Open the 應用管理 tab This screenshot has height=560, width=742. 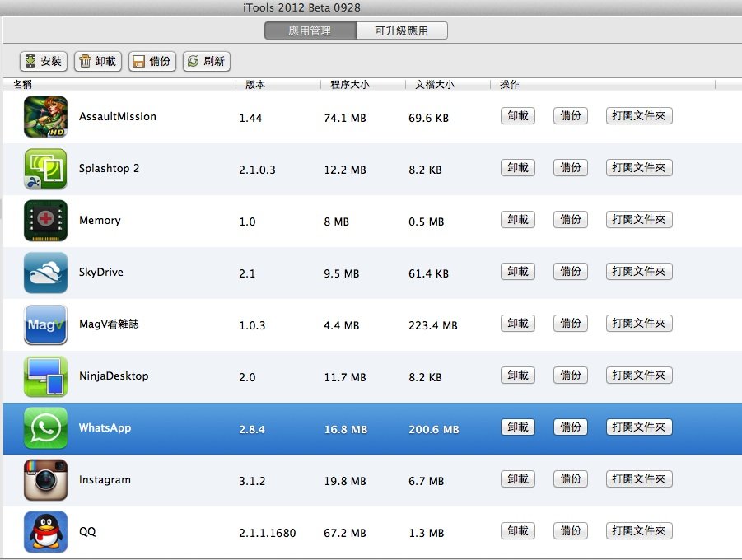pos(310,31)
